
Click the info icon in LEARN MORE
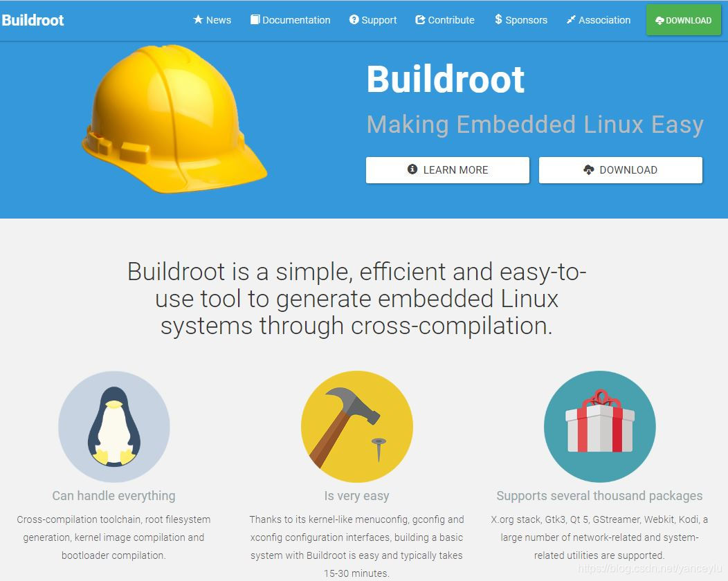(x=412, y=169)
